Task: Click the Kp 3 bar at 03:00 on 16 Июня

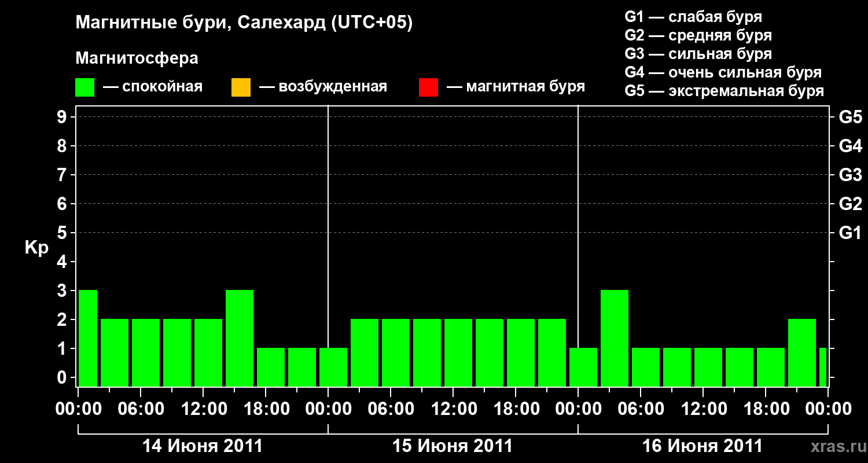Action: (615, 338)
